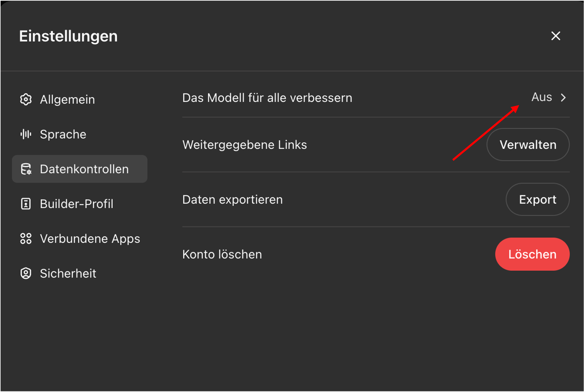Click the "Das Modell für alle verbessern" label

(267, 98)
